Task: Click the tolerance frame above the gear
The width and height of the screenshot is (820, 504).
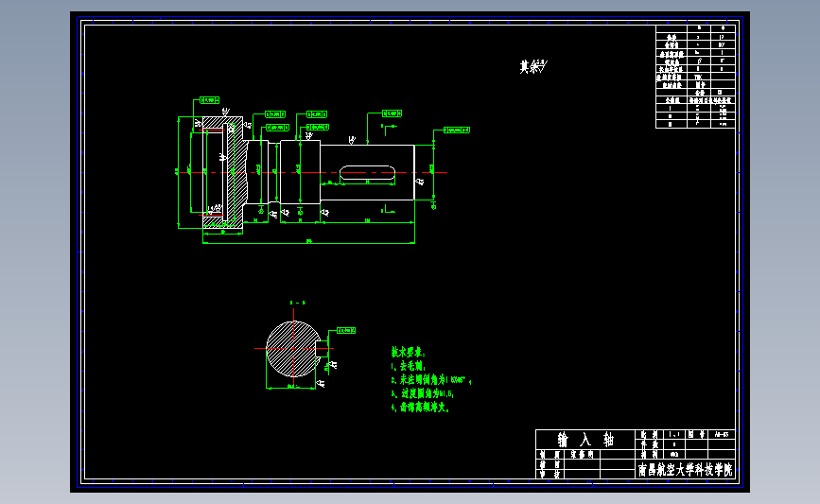Action: (209, 100)
